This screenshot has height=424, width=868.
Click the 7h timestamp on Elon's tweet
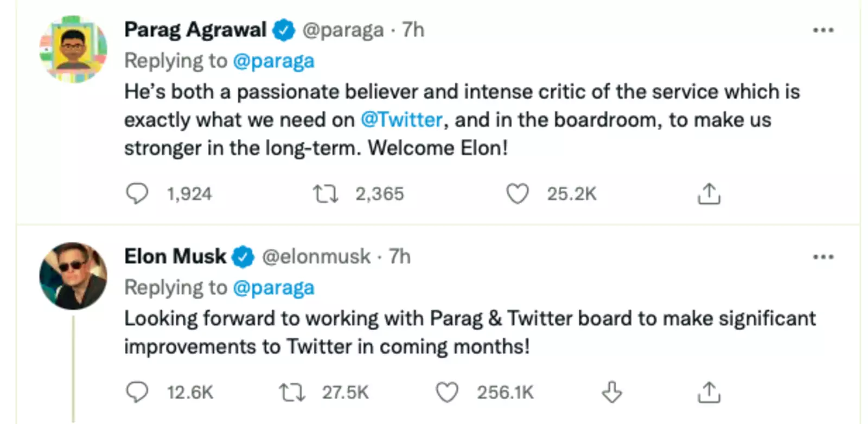click(400, 256)
